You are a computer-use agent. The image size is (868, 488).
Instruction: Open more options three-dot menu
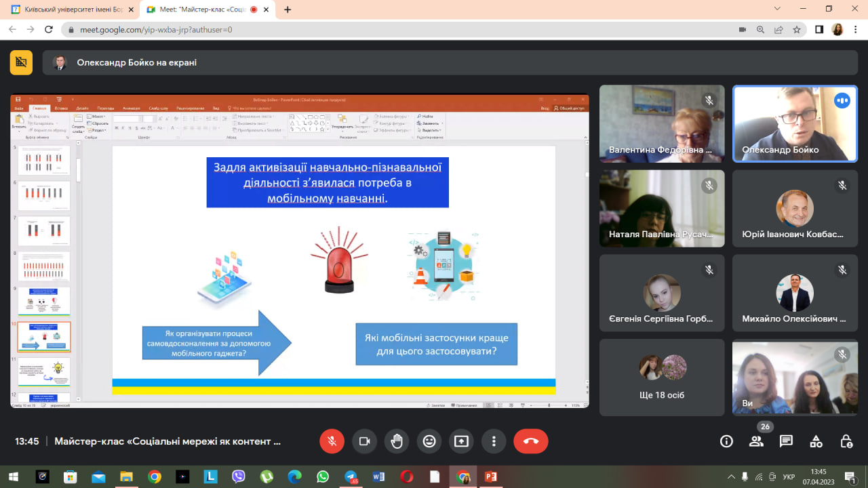click(494, 441)
